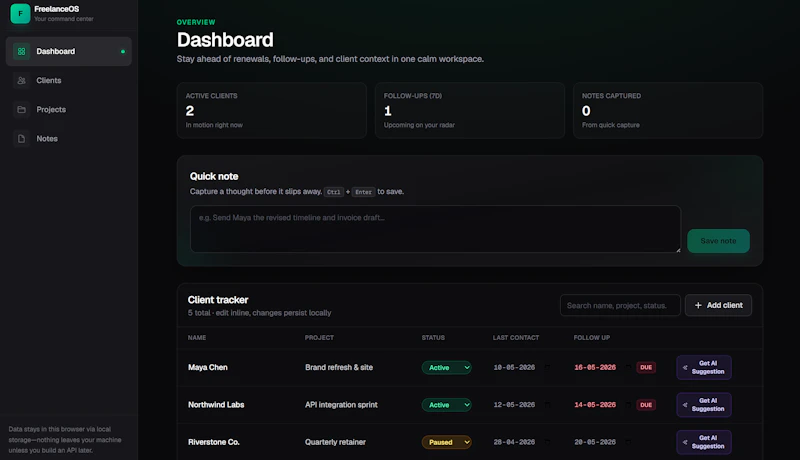800x460 pixels.
Task: Click Maya Chen follow up date 16-05-2026
Action: tap(595, 368)
